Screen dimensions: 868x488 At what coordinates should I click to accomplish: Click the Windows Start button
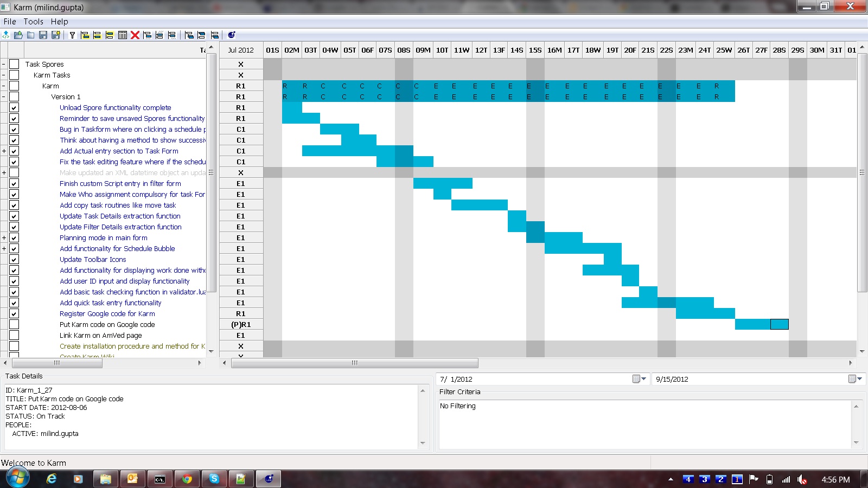coord(17,478)
